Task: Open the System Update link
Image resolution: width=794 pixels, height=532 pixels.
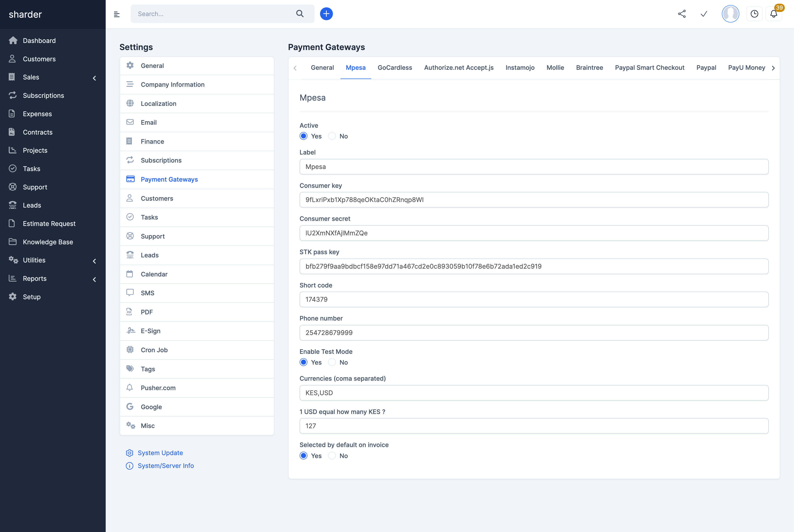Action: (160, 453)
